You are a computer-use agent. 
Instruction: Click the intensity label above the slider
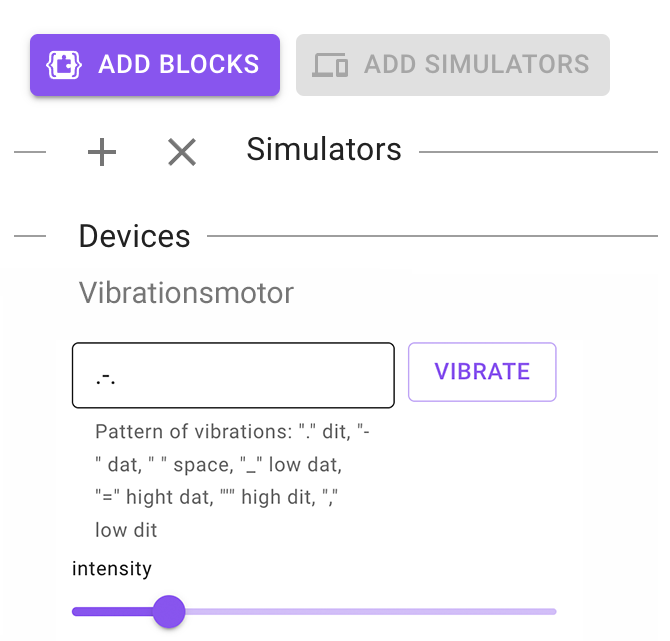(x=112, y=569)
